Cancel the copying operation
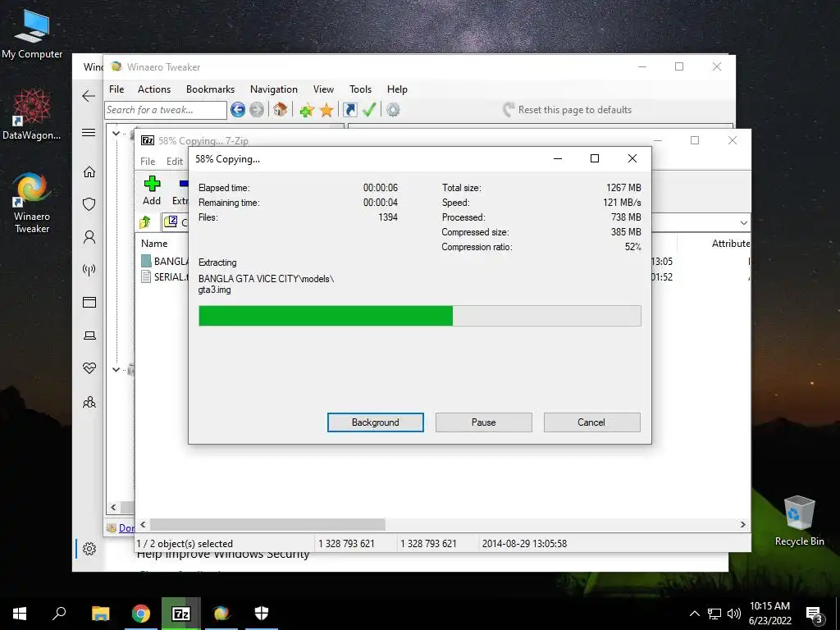Viewport: 840px width, 630px height. coord(591,422)
